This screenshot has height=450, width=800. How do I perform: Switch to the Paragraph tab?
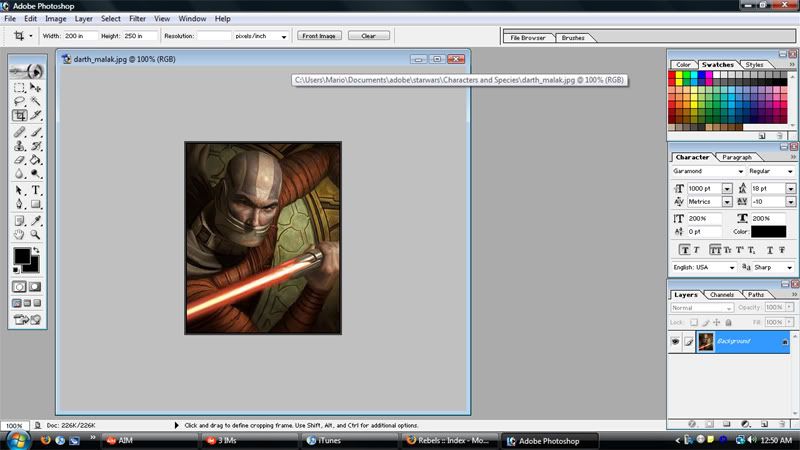tap(737, 157)
